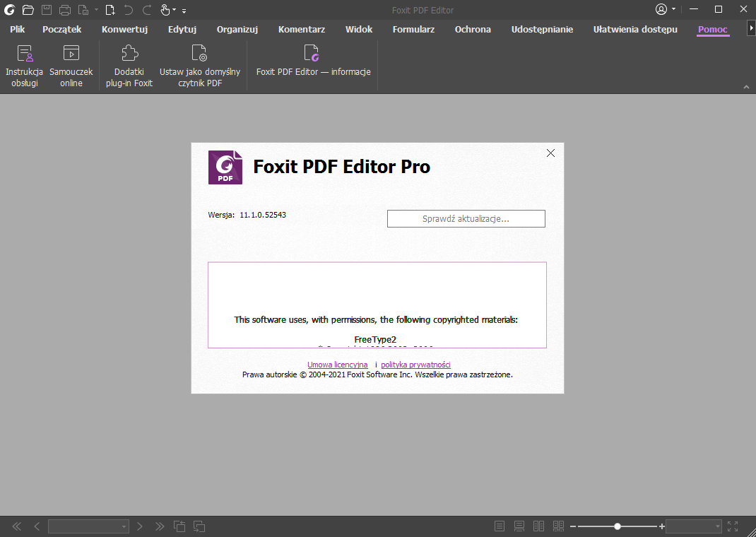
Task: Open Dodatki plug-in Foxit
Action: click(129, 66)
